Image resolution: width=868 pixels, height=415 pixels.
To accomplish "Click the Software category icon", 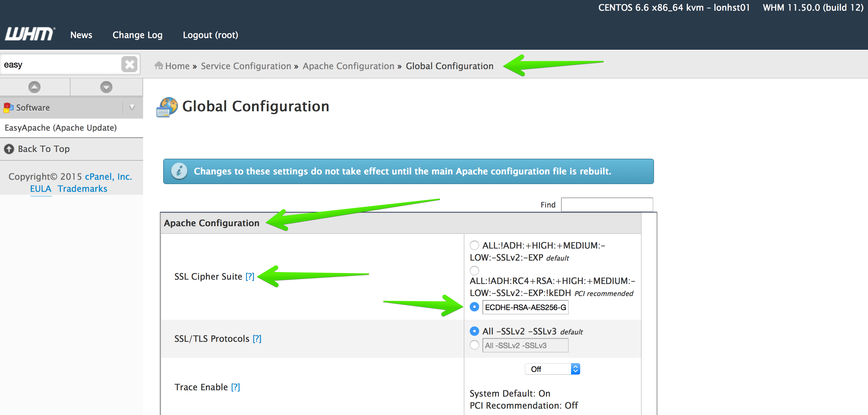I will coord(8,108).
